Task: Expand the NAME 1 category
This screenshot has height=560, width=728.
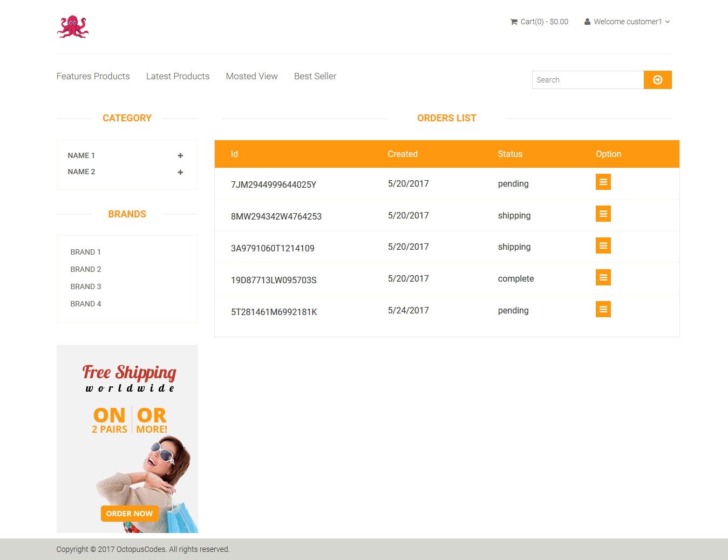Action: coord(180,155)
